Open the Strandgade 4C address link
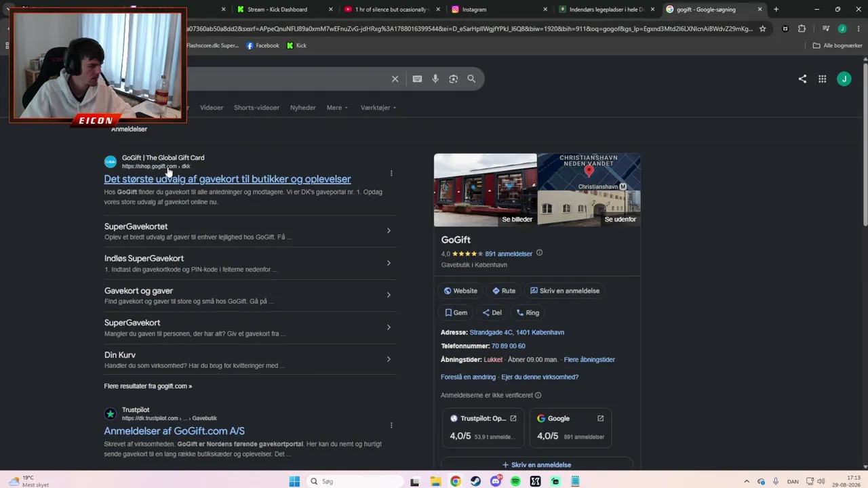868x488 pixels. coord(517,333)
